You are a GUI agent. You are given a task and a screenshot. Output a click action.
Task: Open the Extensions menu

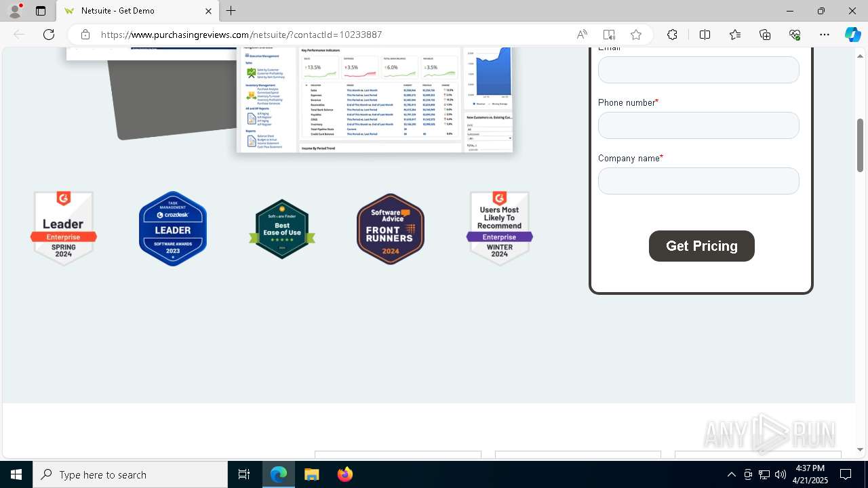(x=672, y=35)
